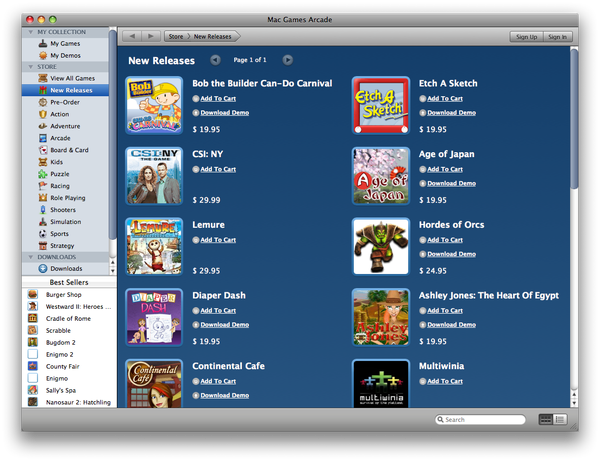
Task: Click the sidebar vertical scrollbar
Action: 112,135
